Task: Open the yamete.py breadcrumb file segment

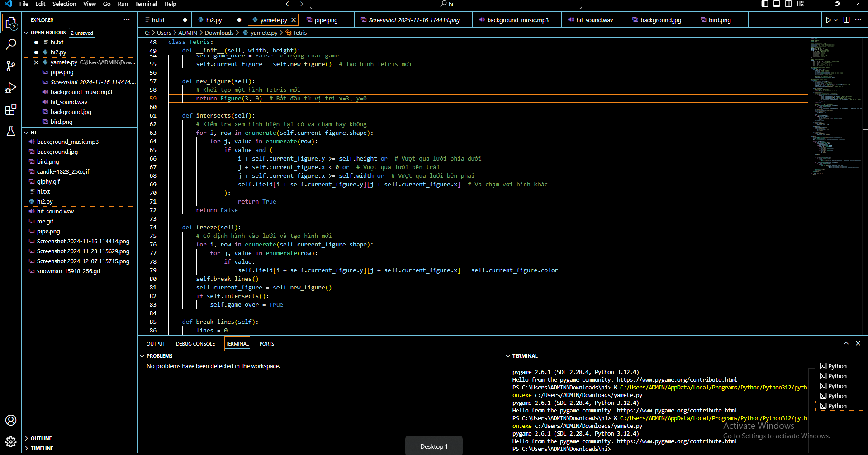Action: [261, 33]
